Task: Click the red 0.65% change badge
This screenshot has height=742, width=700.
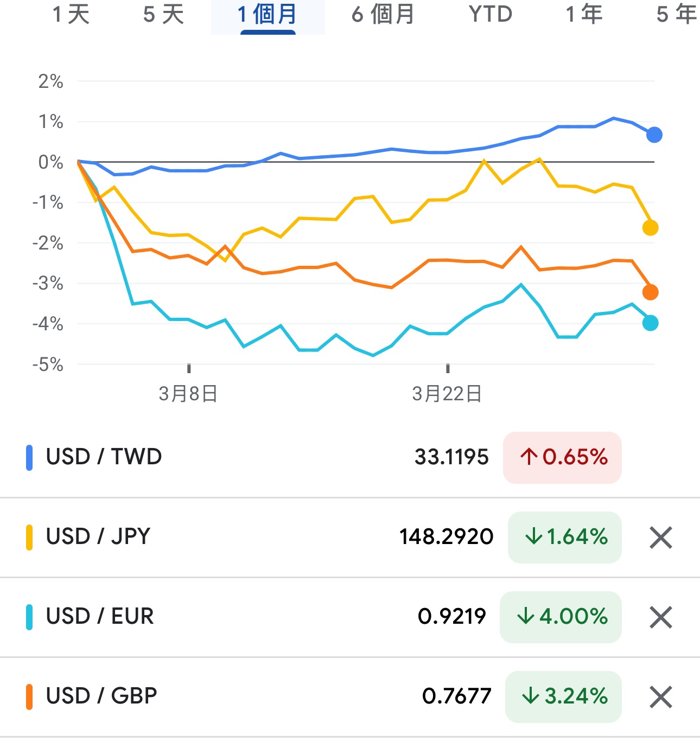Action: (x=562, y=457)
